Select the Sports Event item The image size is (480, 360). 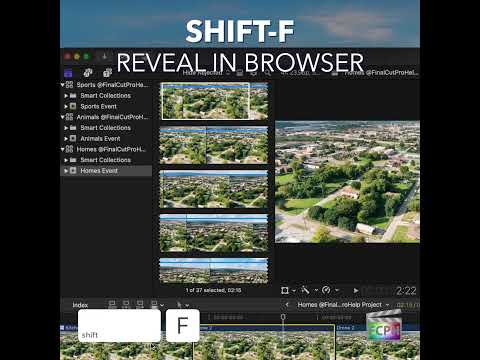pos(98,106)
